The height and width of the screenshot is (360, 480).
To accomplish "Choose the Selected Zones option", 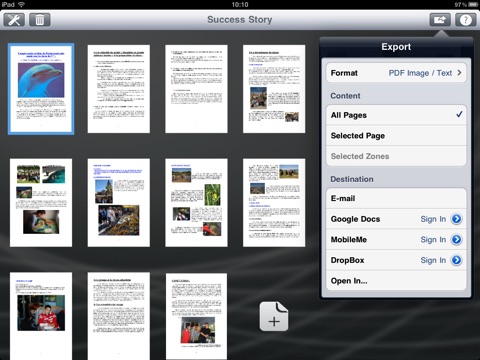I will pos(396,156).
